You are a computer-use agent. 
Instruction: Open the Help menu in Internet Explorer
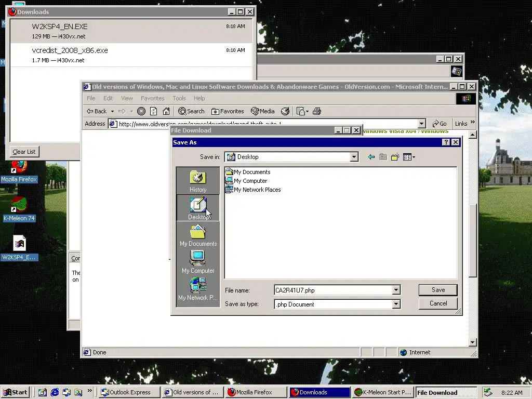[199, 98]
